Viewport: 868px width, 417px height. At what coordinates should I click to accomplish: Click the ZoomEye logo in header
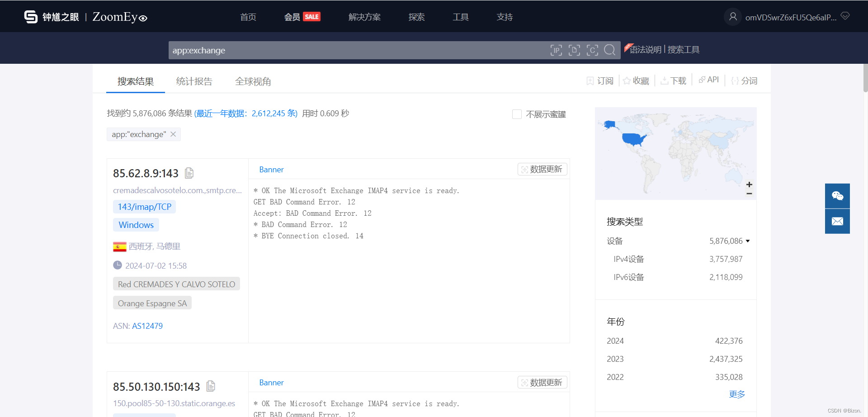[x=85, y=17]
